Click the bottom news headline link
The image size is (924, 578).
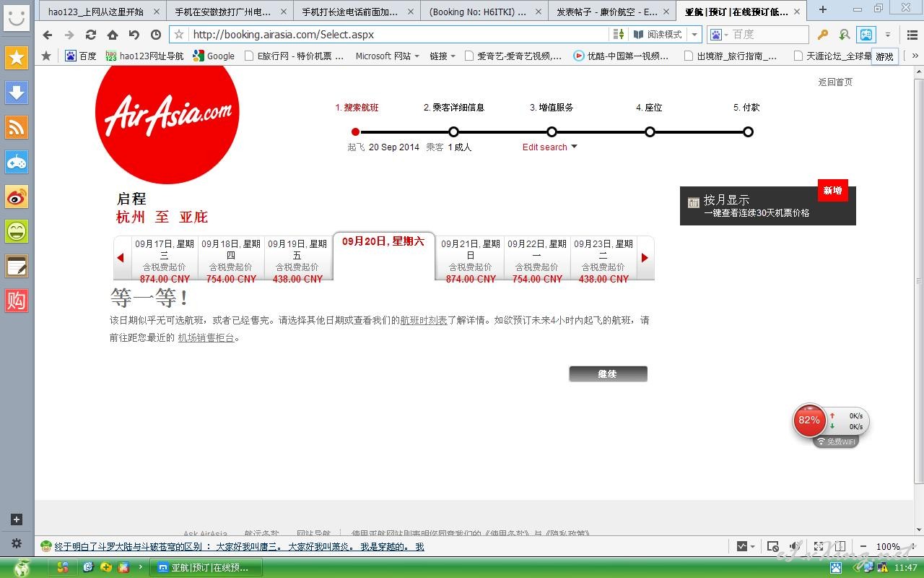coord(239,547)
